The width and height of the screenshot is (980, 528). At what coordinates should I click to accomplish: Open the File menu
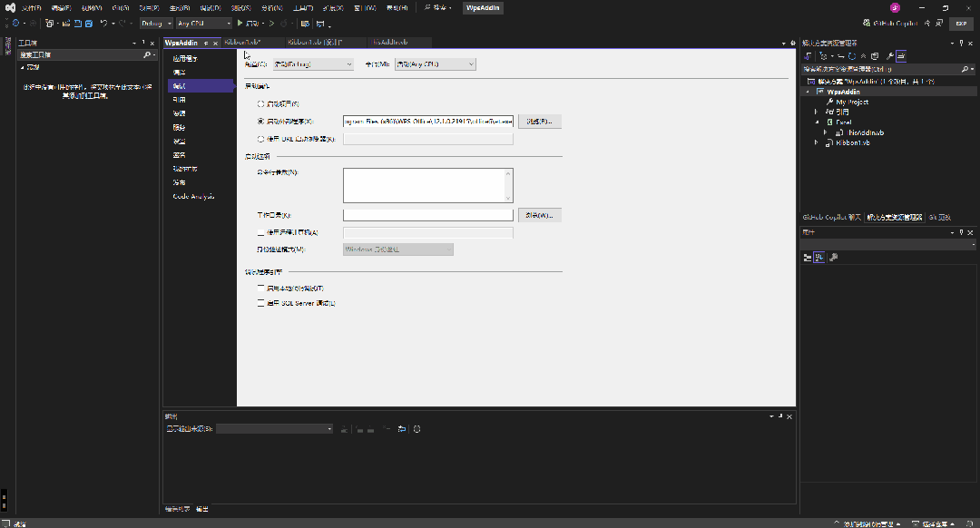pyautogui.click(x=31, y=7)
